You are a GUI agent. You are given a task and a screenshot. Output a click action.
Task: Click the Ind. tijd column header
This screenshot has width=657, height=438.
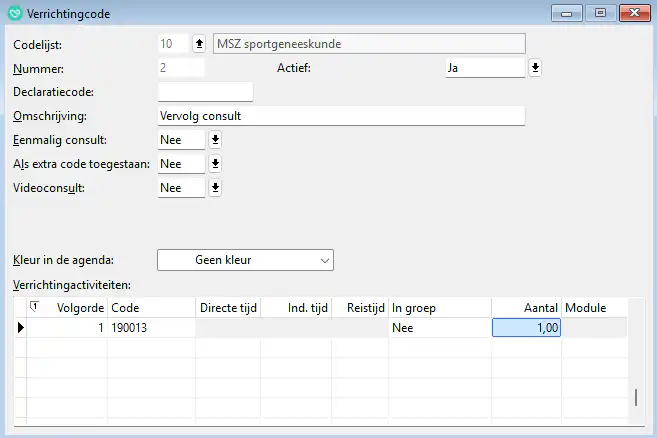pos(296,308)
